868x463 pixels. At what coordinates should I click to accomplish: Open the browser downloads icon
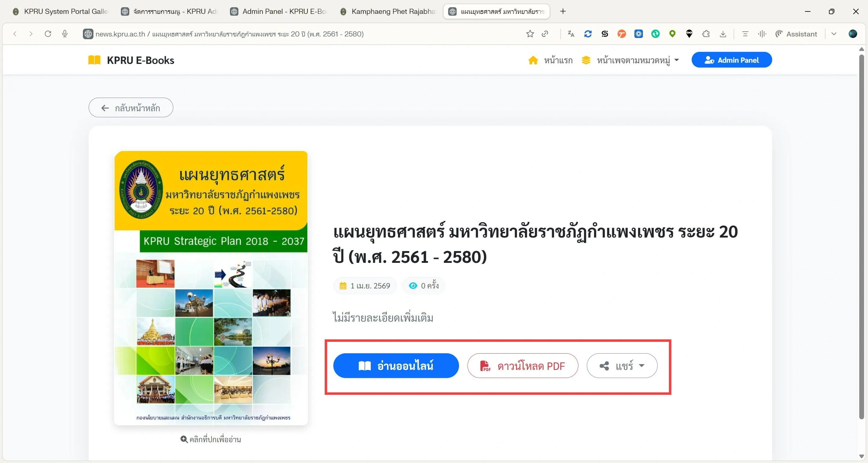(x=723, y=34)
